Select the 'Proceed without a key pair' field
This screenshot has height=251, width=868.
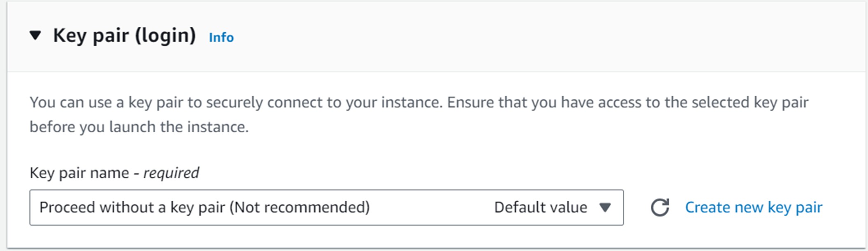point(326,207)
